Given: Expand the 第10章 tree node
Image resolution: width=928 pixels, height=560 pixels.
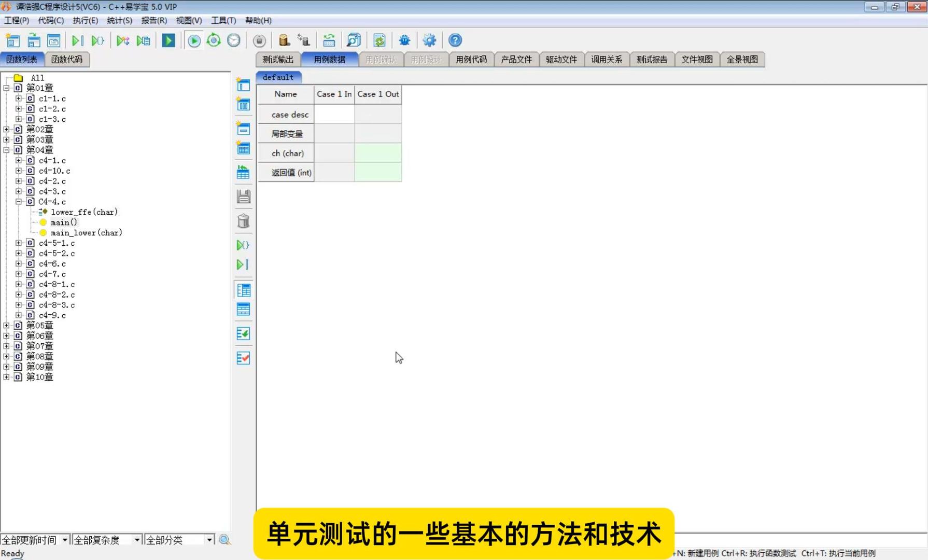Looking at the screenshot, I should click(6, 377).
